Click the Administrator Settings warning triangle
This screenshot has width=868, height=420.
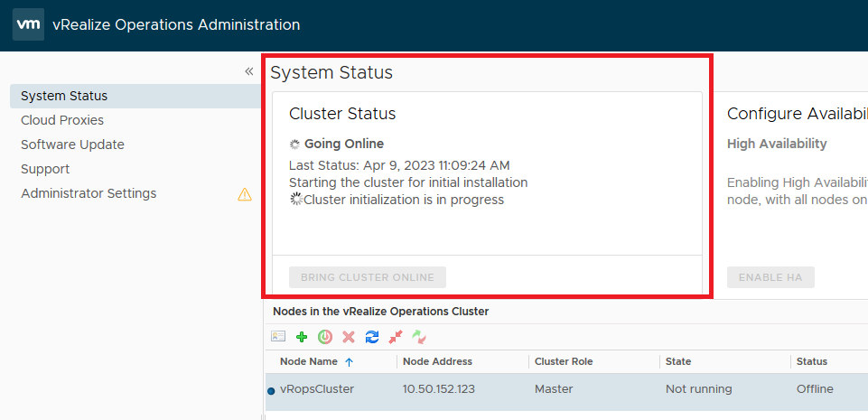tap(245, 194)
